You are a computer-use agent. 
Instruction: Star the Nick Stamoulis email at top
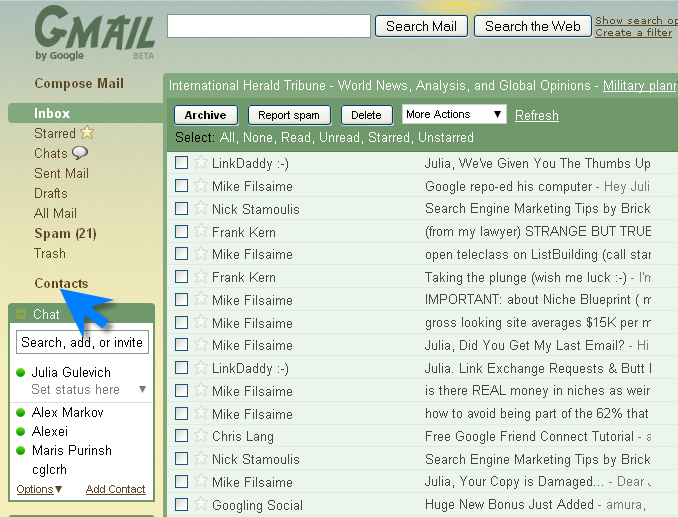click(200, 209)
